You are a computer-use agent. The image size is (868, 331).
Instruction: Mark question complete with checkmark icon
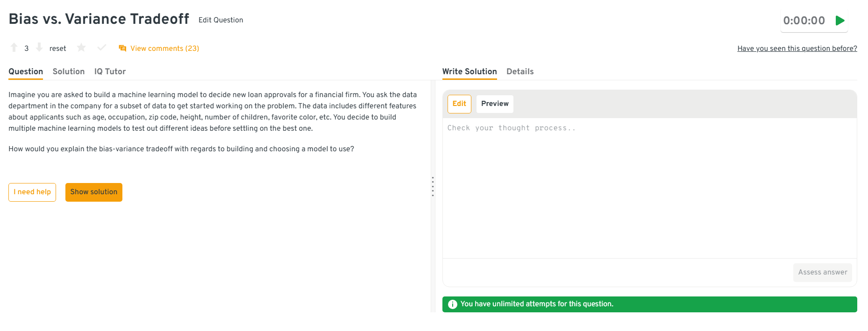102,48
